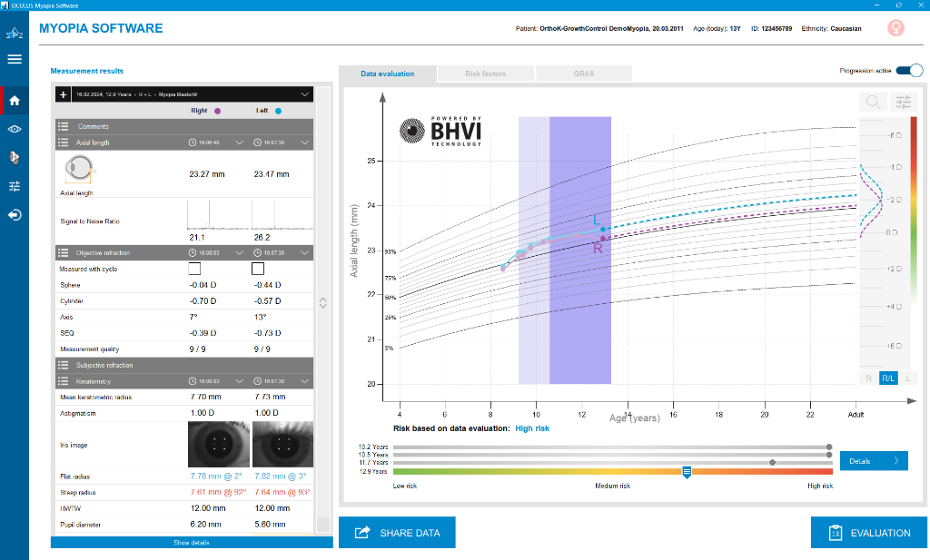
Task: Click right flat radius 7.78 mm value
Action: pyautogui.click(x=216, y=476)
